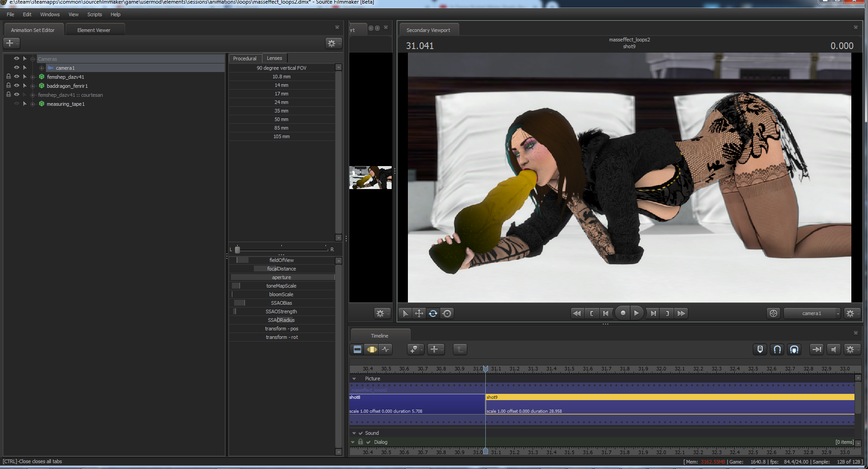Click the add animation set plus button
This screenshot has width=868, height=469.
pyautogui.click(x=11, y=43)
